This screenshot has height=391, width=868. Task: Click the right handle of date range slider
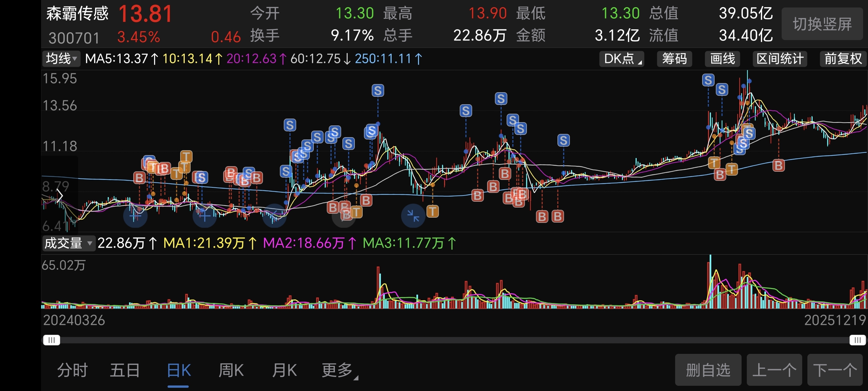click(858, 340)
